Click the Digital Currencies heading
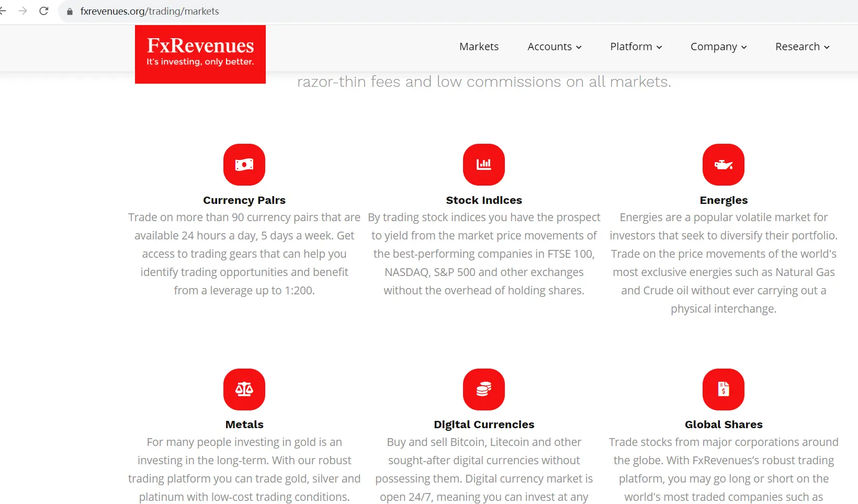The width and height of the screenshot is (858, 504). pos(484,425)
